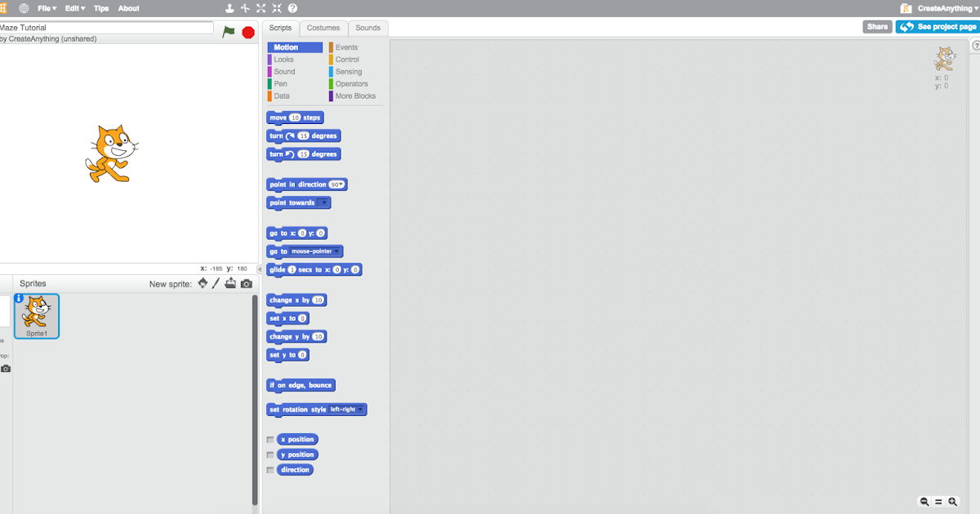Switch to the Costumes tab
This screenshot has width=980, height=514.
coord(323,27)
